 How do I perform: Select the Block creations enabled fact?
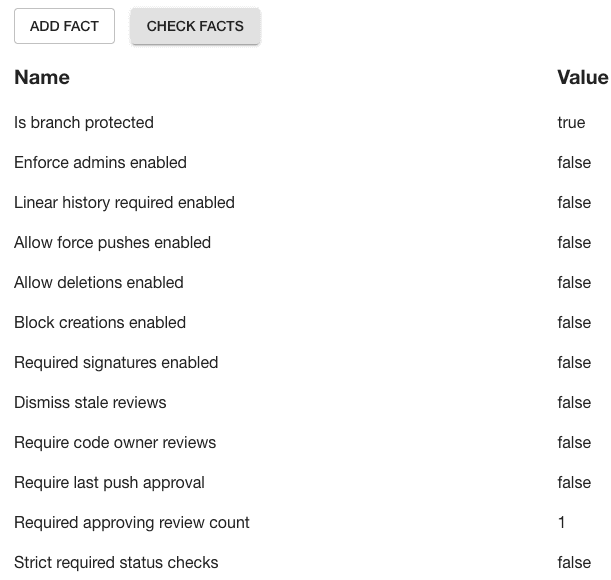click(100, 323)
